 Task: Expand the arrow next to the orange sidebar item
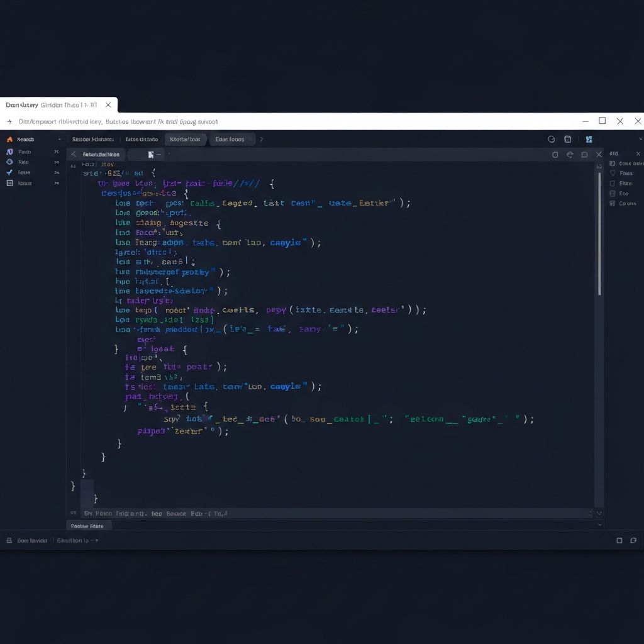[60, 140]
